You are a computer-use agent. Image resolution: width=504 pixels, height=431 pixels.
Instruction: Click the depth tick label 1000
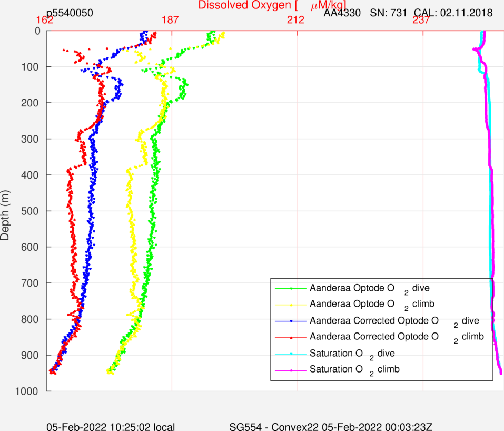tap(27, 391)
